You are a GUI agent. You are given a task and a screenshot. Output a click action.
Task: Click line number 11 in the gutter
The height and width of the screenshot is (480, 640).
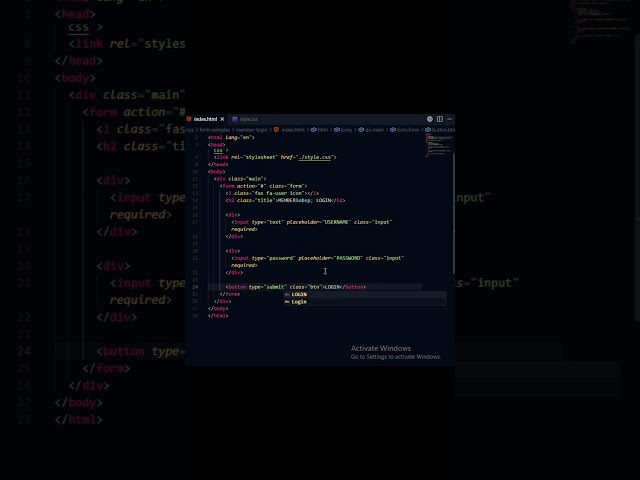[x=195, y=179]
